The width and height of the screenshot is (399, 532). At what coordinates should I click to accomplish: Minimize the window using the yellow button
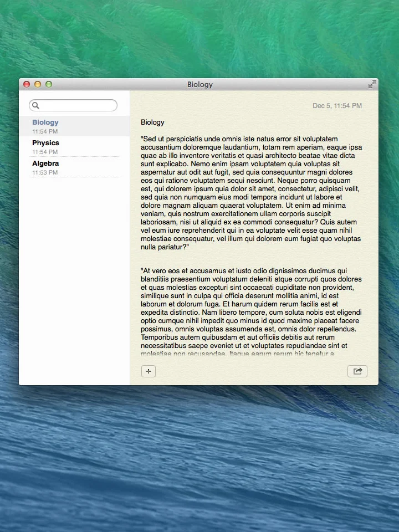38,84
